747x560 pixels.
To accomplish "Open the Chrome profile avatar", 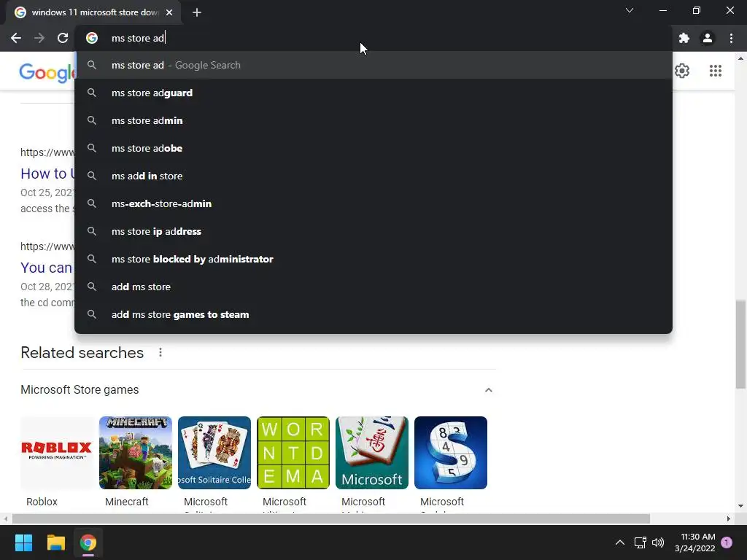I will coord(708,38).
